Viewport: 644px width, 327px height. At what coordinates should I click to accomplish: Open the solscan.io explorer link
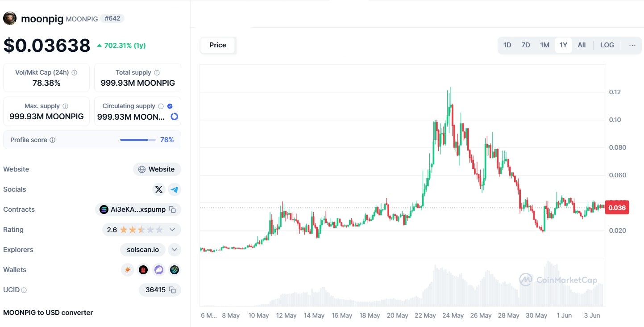pos(143,250)
